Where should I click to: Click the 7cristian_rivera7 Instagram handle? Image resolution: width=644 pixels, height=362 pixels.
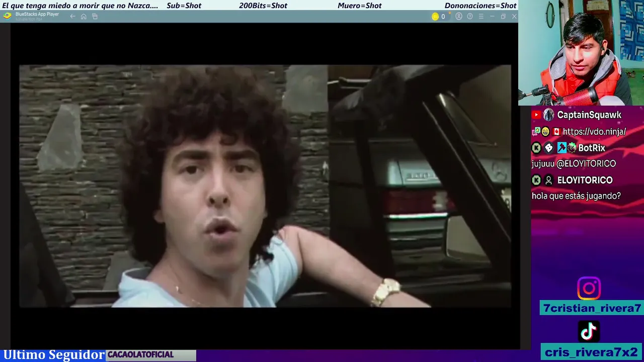(592, 308)
